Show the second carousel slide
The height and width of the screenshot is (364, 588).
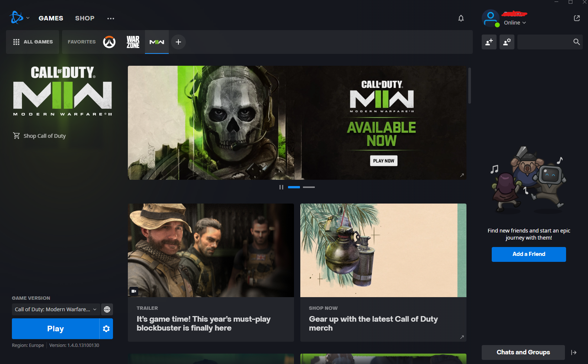click(x=309, y=187)
